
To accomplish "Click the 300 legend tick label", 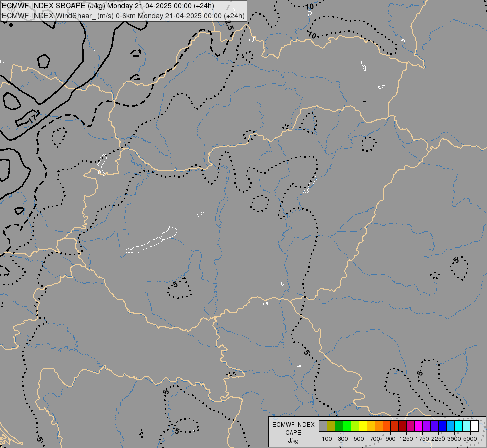I will pyautogui.click(x=343, y=439).
